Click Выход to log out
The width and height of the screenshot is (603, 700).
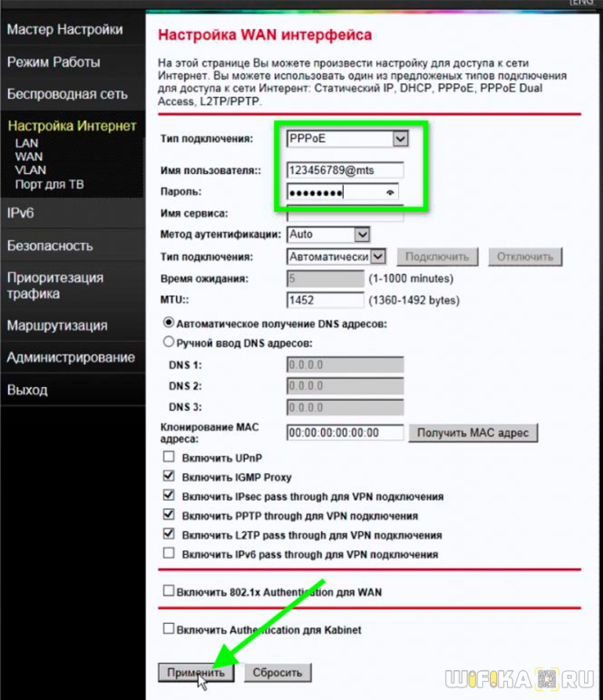27,390
